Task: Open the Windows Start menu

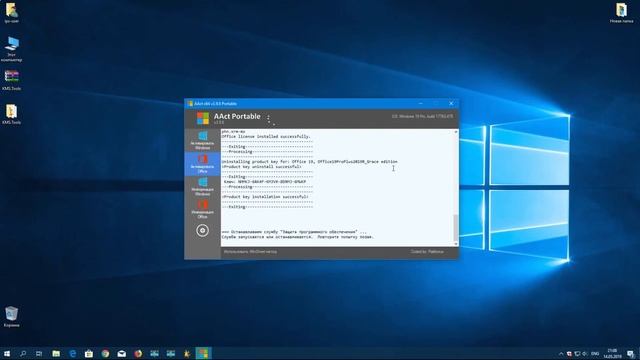Action: point(7,353)
